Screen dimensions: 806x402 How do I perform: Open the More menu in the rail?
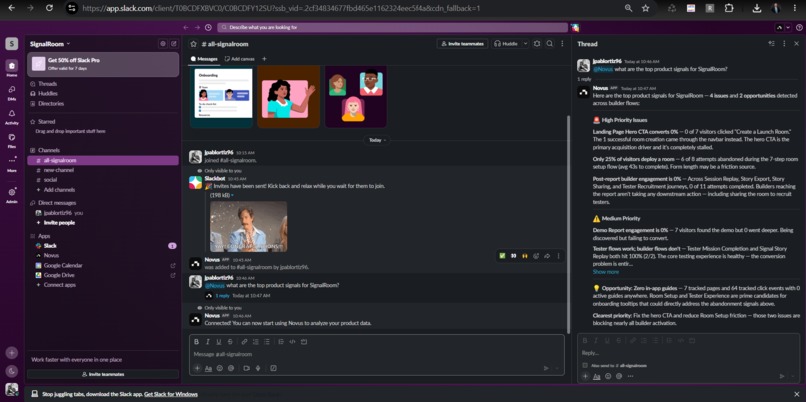(11, 163)
